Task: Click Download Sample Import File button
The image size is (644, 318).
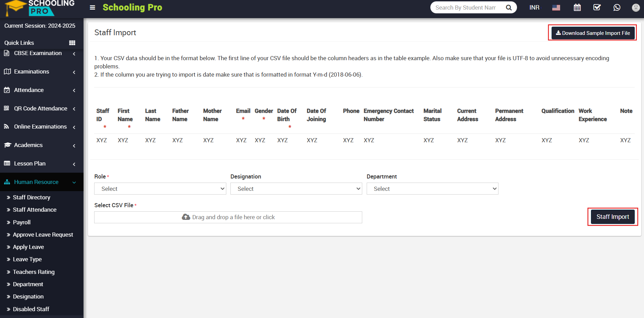Action: point(593,33)
